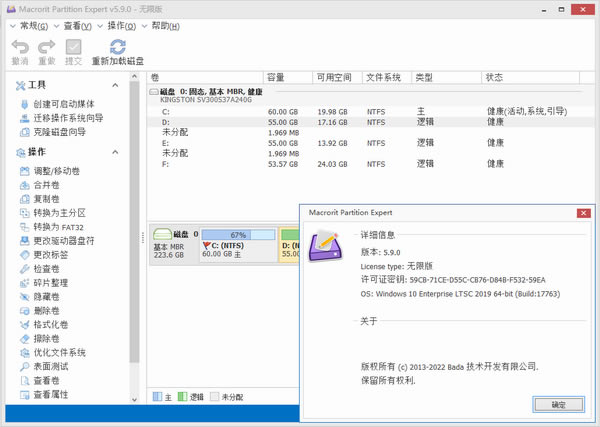Sort by 容量 column header

(x=288, y=78)
